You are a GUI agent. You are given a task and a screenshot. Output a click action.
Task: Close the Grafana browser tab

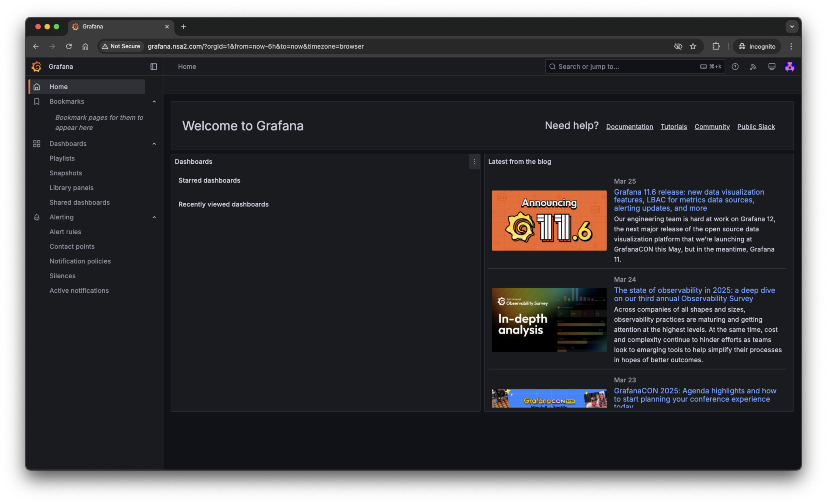click(167, 27)
